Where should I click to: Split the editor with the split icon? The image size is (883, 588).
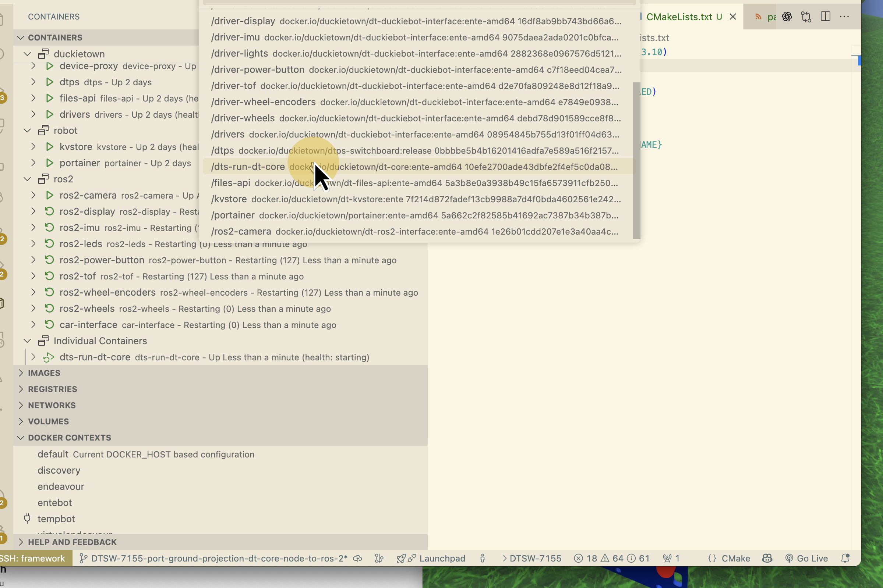[825, 17]
